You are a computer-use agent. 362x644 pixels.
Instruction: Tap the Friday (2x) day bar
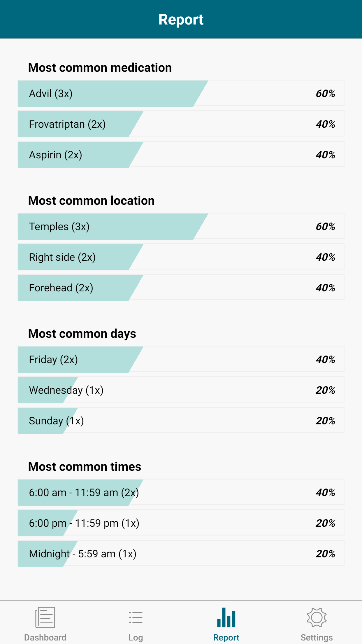click(x=181, y=359)
